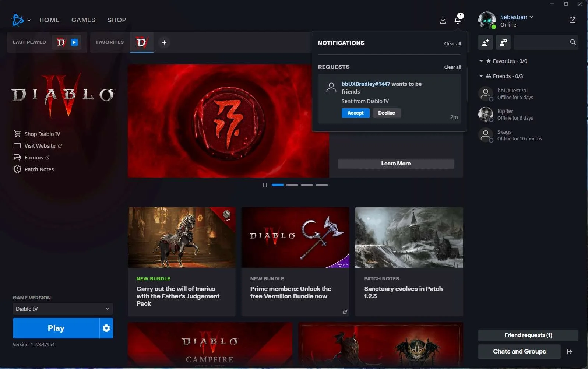Go to HOME tab
Viewport: 588px width, 369px height.
[49, 20]
